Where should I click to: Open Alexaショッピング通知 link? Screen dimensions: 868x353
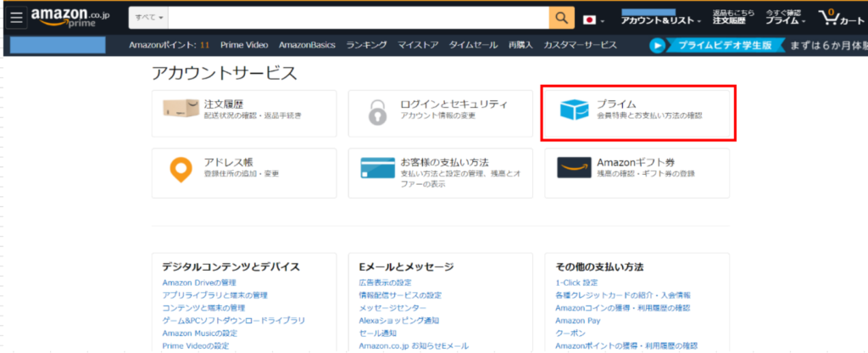[x=398, y=320]
